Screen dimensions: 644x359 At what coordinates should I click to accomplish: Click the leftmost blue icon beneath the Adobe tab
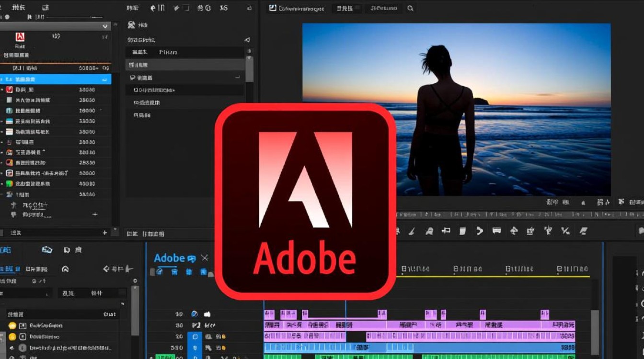(x=160, y=272)
